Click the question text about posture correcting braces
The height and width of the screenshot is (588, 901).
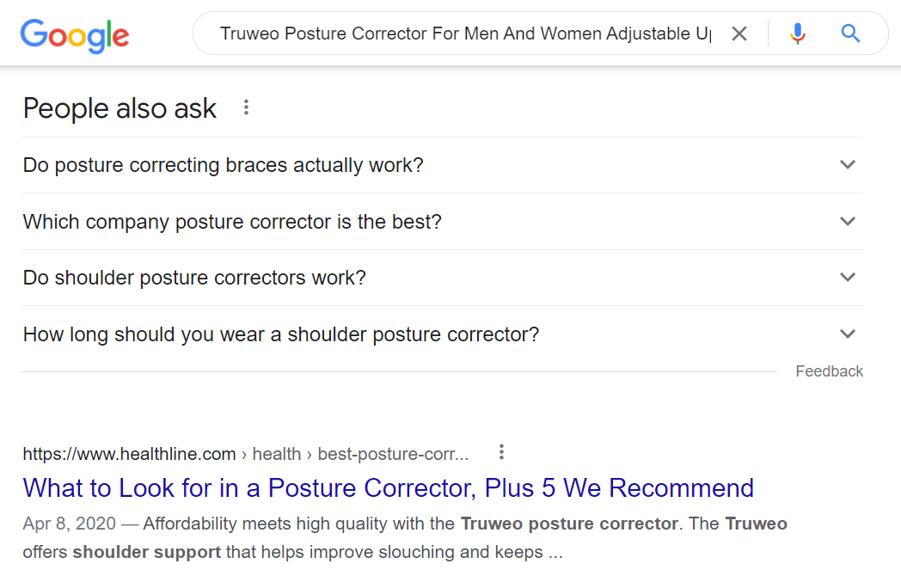tap(224, 165)
